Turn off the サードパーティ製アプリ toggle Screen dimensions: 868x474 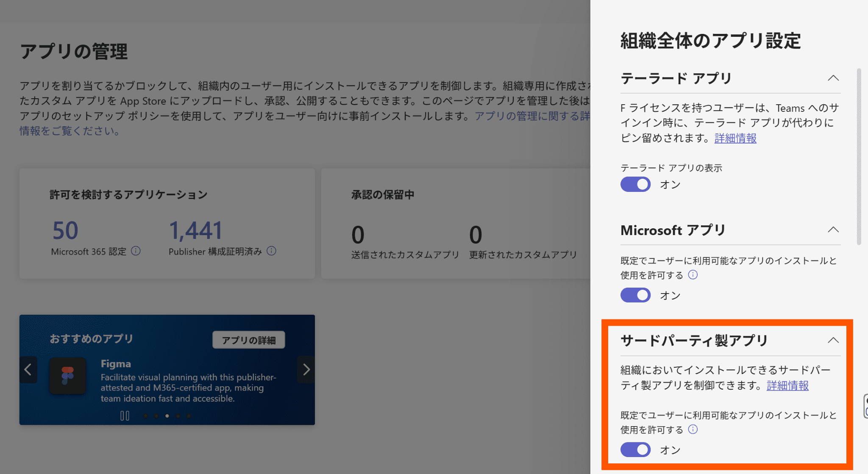point(635,450)
